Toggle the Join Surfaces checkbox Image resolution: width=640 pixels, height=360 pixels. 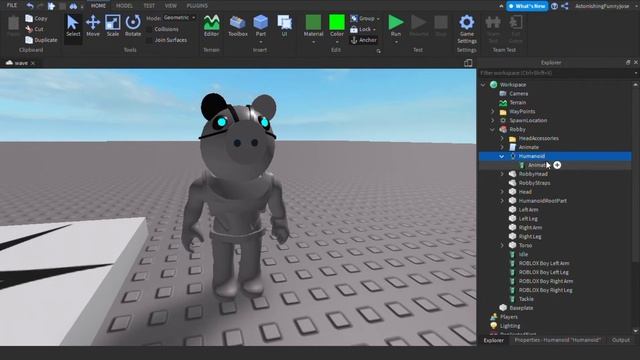[149, 40]
